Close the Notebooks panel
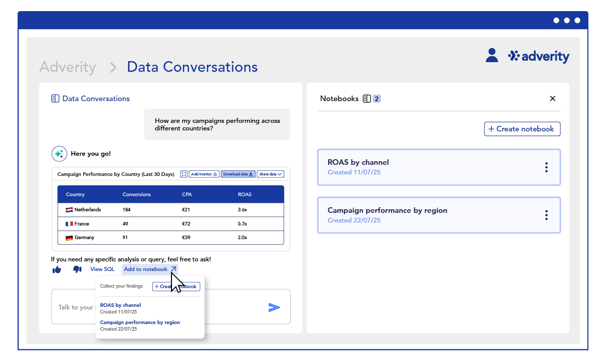The image size is (607, 364). tap(553, 99)
